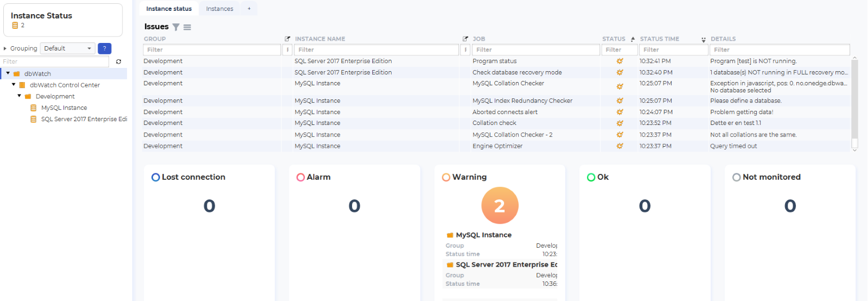Click the blue Lost connection circle icon

tap(156, 177)
